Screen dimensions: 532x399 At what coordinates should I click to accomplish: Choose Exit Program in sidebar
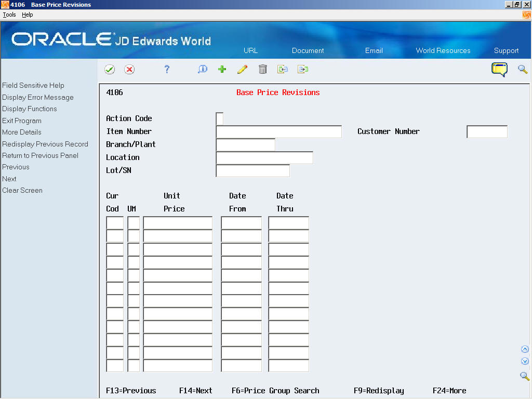click(x=22, y=121)
